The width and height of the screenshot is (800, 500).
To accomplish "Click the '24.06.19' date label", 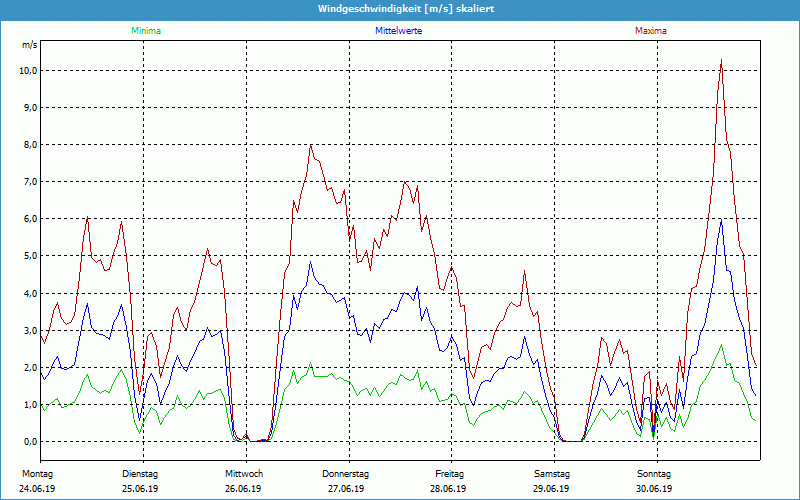I will point(37,488).
